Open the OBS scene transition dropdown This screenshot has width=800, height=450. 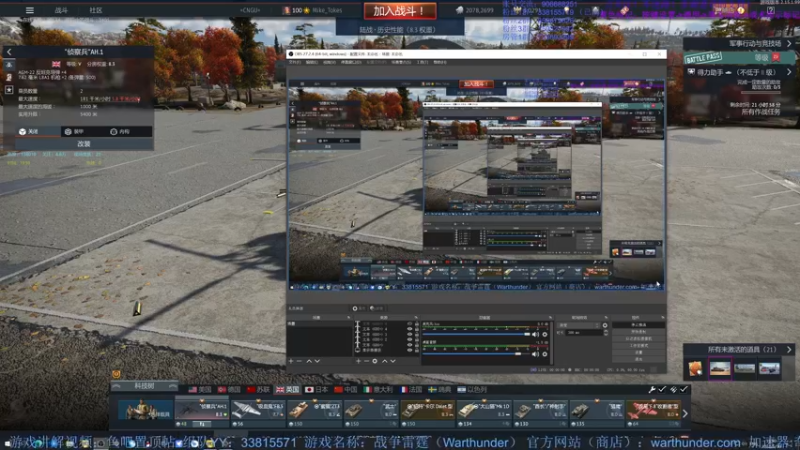579,325
